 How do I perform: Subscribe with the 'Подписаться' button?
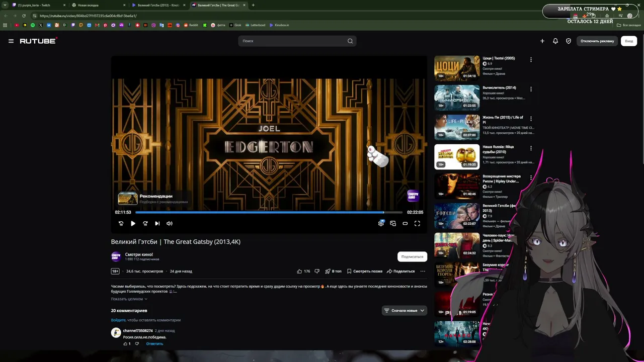point(412,257)
